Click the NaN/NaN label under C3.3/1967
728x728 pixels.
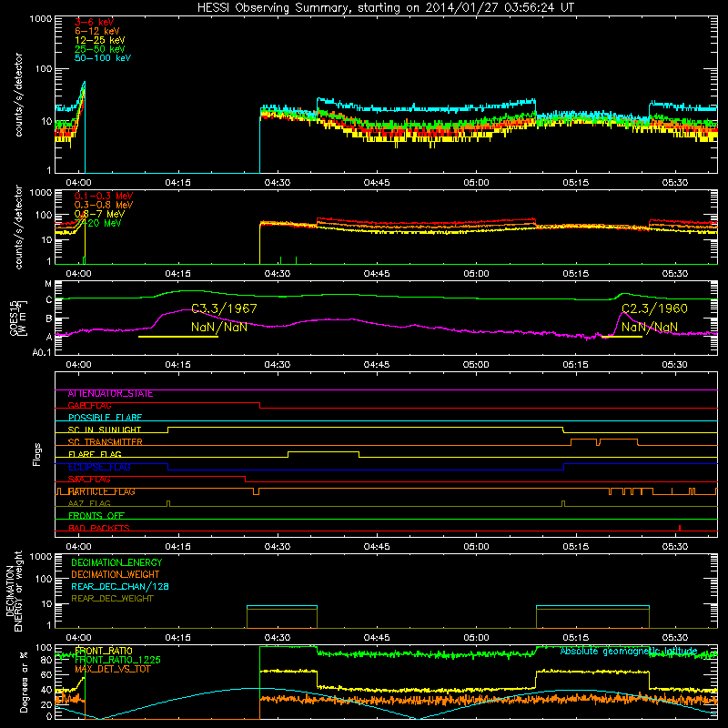tap(219, 327)
